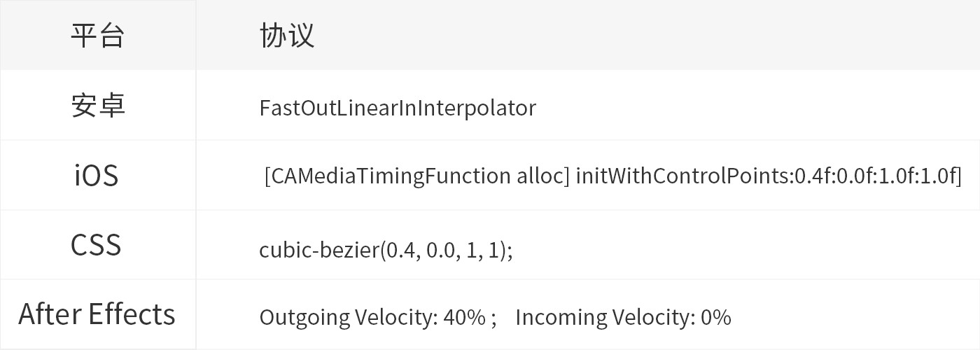Image resolution: width=980 pixels, height=350 pixels.
Task: Click the CAMediaTimingFunction alloc code text
Action: tap(417, 176)
